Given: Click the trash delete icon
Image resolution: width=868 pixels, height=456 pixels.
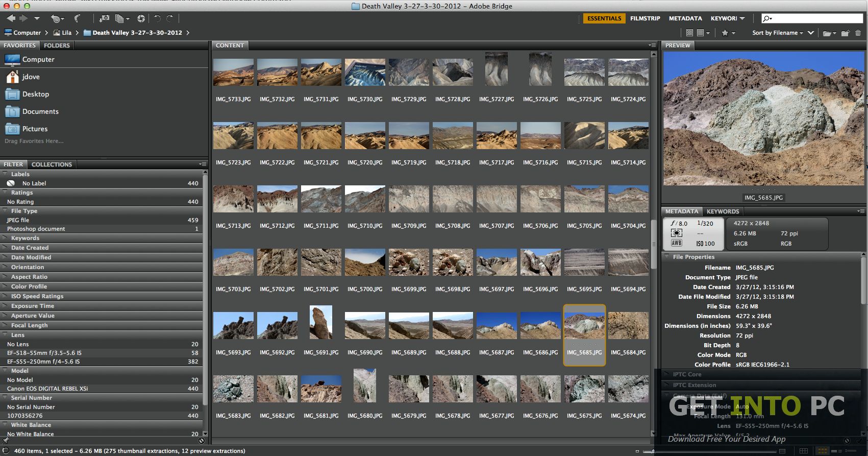Looking at the screenshot, I should pyautogui.click(x=858, y=33).
